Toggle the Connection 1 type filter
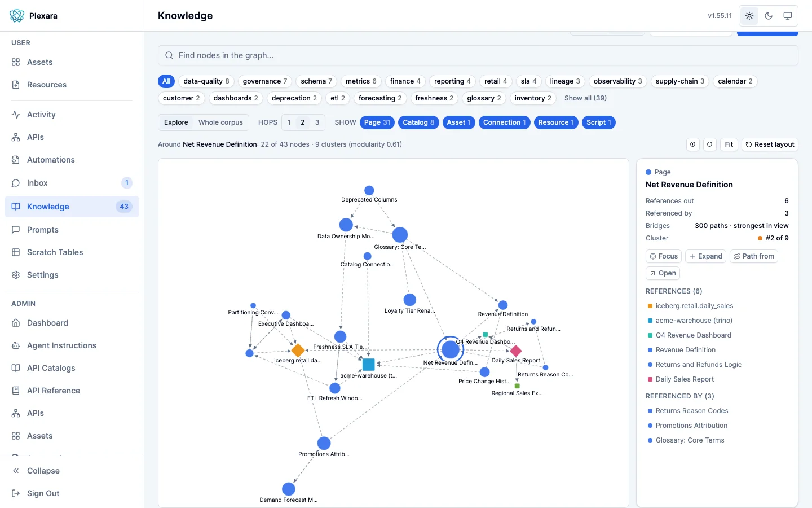This screenshot has width=812, height=508. tap(505, 122)
